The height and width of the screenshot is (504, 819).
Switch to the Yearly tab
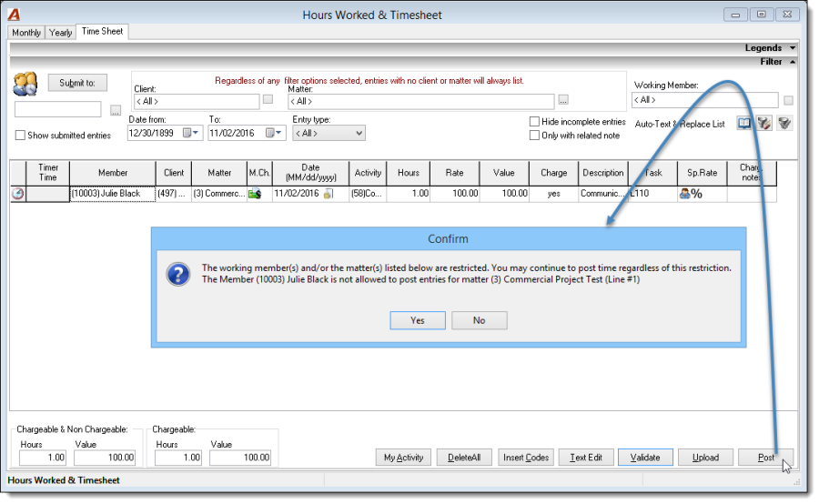coord(61,33)
